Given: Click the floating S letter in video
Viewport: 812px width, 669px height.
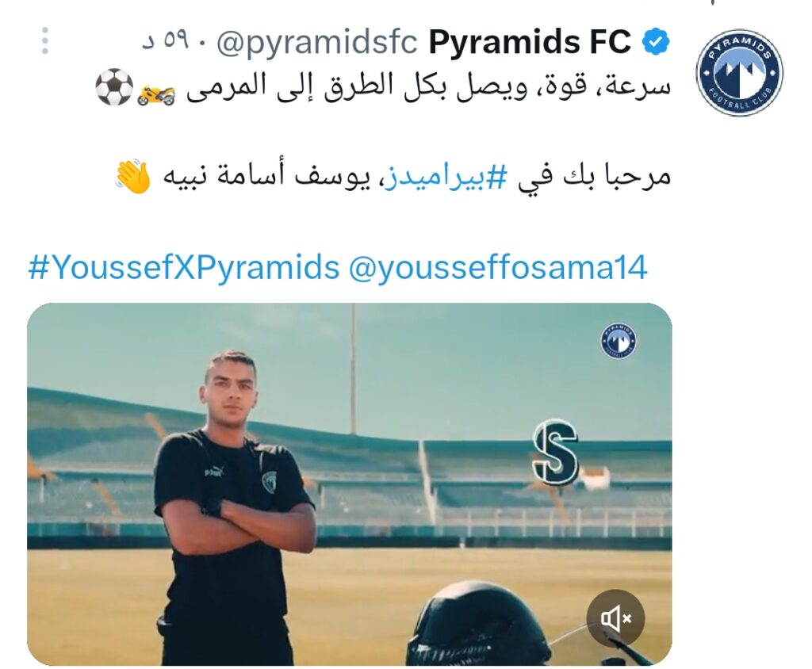Looking at the screenshot, I should pyautogui.click(x=555, y=452).
